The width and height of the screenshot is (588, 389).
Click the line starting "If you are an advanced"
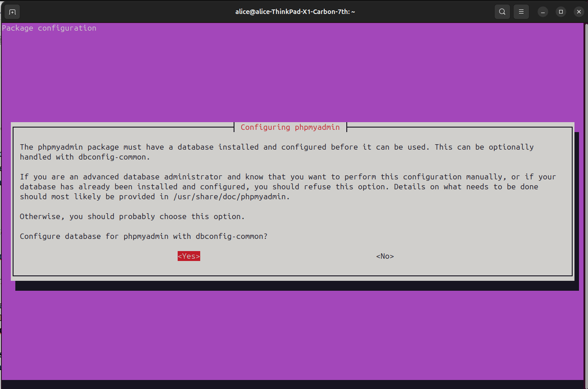[288, 177]
